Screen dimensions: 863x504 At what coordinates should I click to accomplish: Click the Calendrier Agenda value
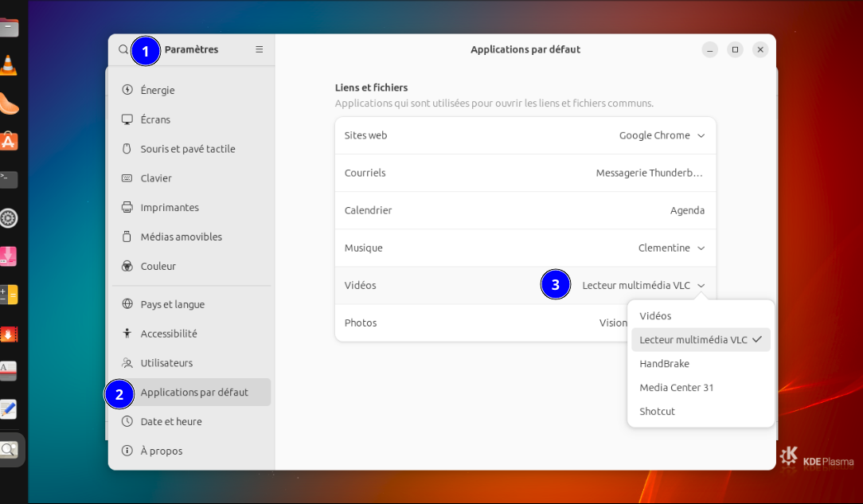pyautogui.click(x=687, y=210)
